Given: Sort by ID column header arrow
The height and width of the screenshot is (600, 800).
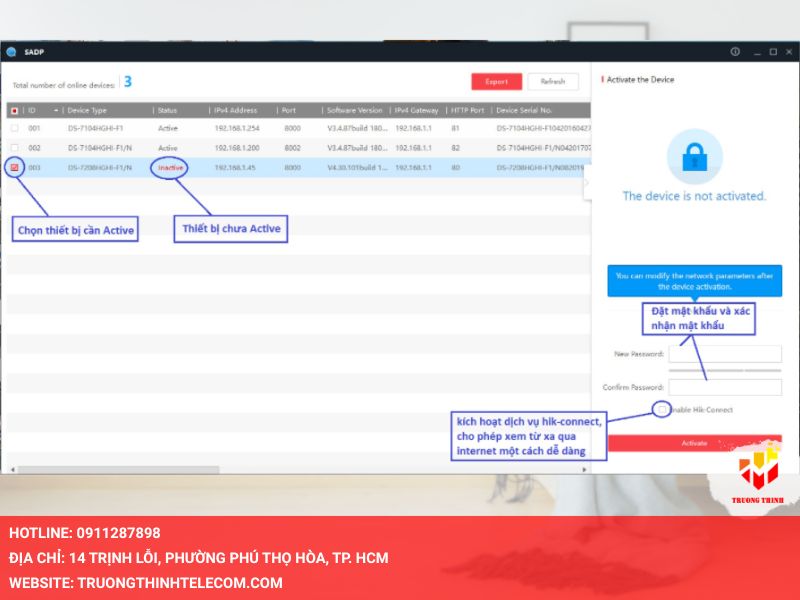Looking at the screenshot, I should 56,110.
